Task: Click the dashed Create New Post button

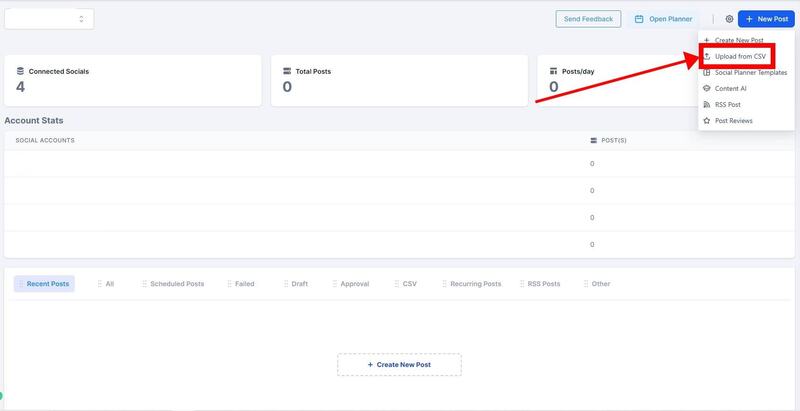Action: (x=399, y=365)
